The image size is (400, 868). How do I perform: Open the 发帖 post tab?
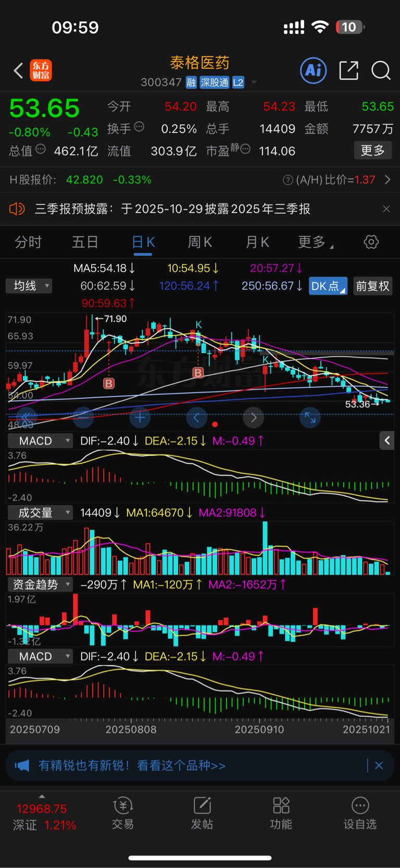[202, 814]
